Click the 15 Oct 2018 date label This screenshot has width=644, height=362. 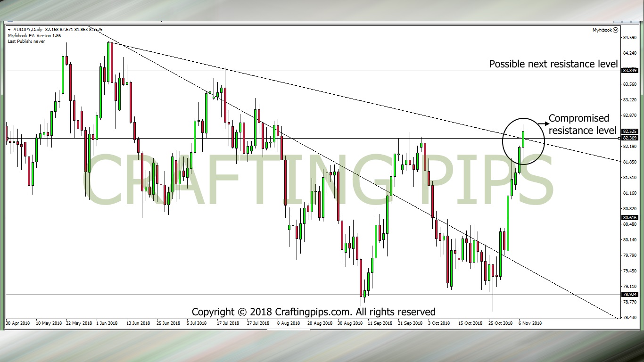tap(470, 323)
